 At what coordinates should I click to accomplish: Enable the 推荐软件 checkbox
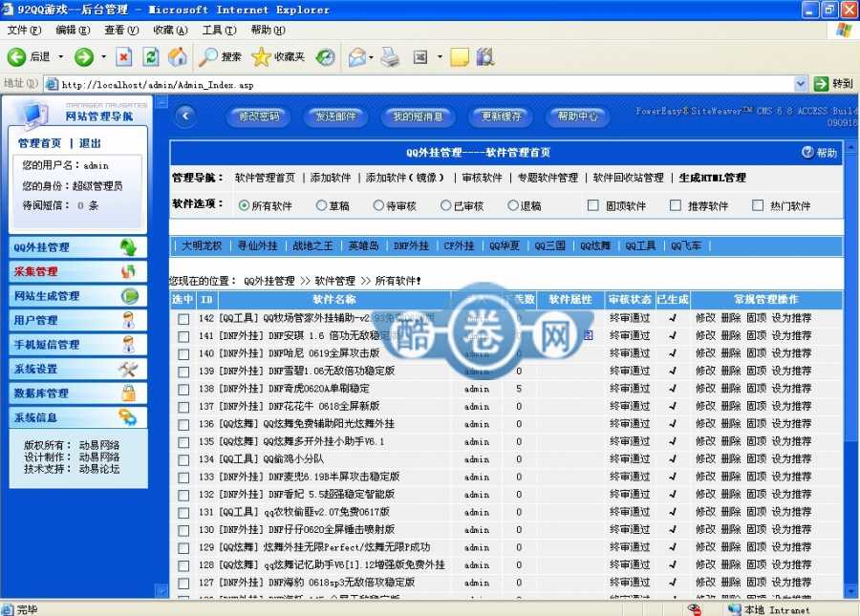click(x=676, y=205)
